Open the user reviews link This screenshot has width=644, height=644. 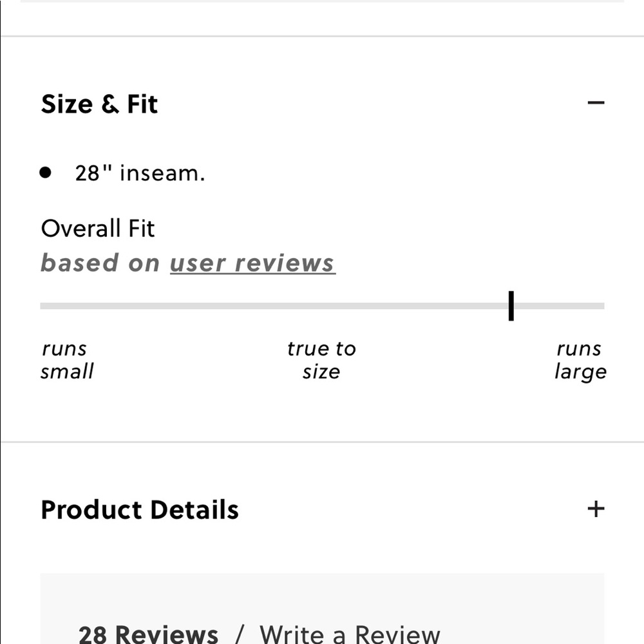(252, 263)
